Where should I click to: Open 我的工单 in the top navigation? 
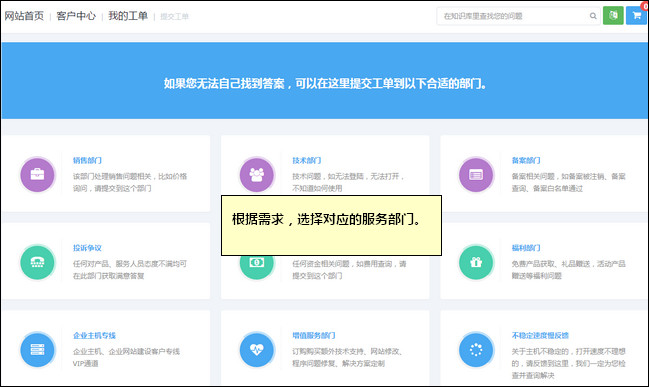point(128,16)
